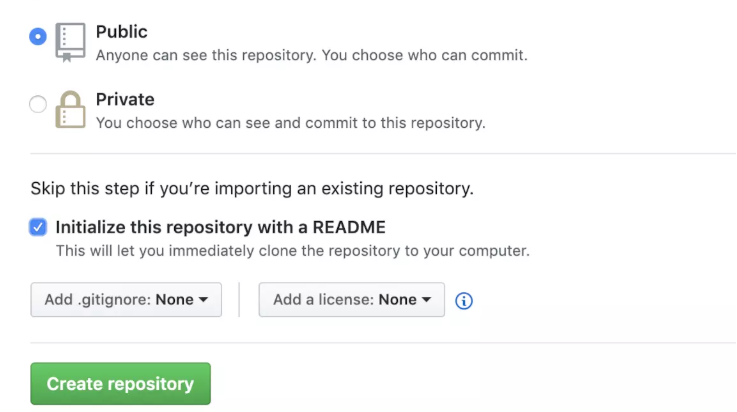Click the Public repository book icon

coord(71,41)
